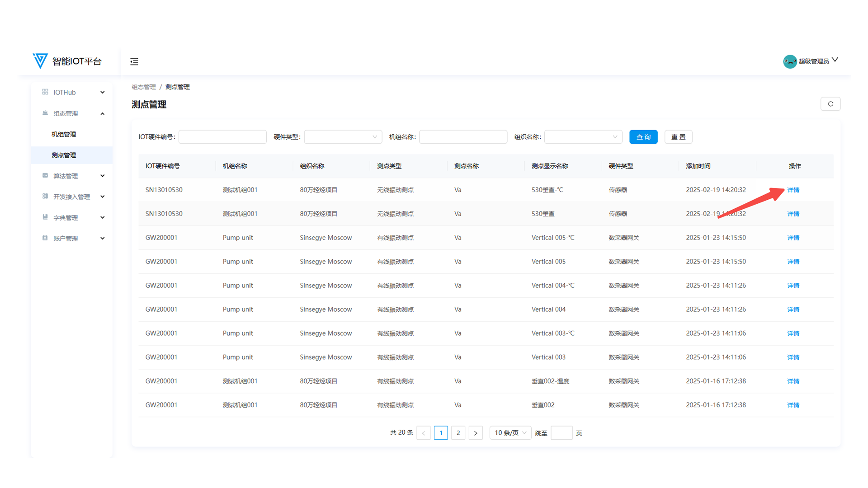Screen dimensions: 868x488
Task: Click the 重置 reset button
Action: [x=678, y=137]
